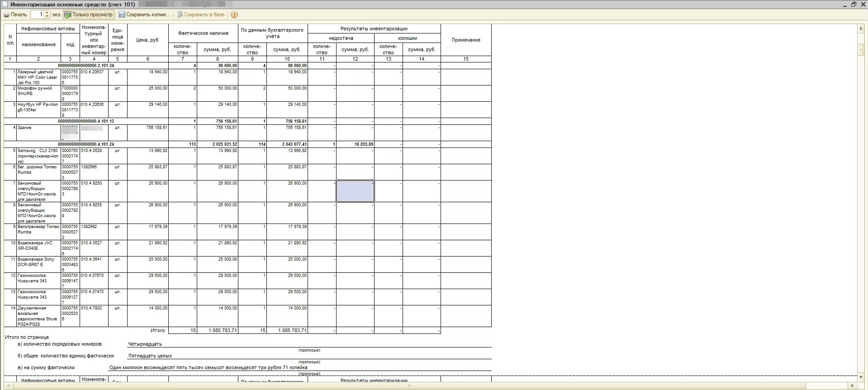Click inventory number 010.4.7802
Image resolution: width=868 pixels, height=390 pixels.
pos(91,308)
